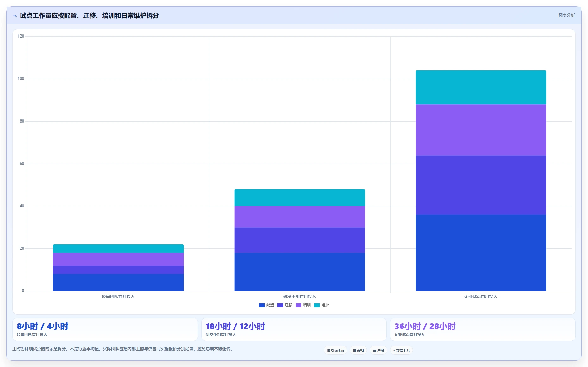Screen dimensions: 588x367
Task: Click the 维护 segment of the 企业试点 bar
Action: coord(481,87)
